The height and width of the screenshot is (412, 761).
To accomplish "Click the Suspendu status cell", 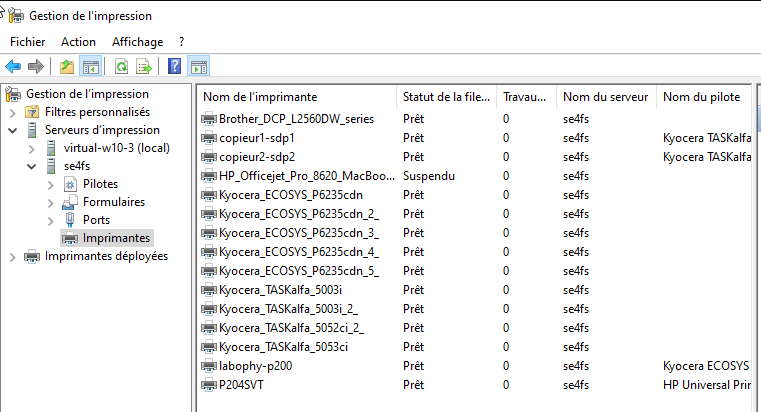I will pos(429,176).
